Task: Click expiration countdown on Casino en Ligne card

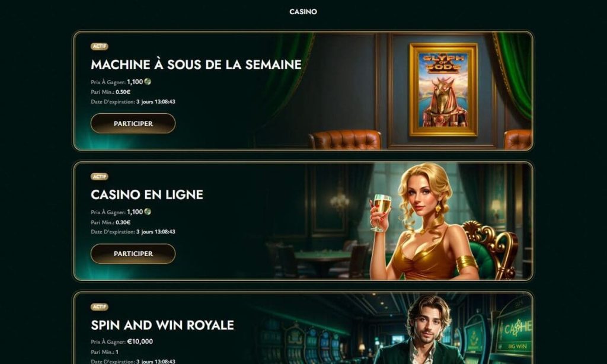Action: (156, 232)
